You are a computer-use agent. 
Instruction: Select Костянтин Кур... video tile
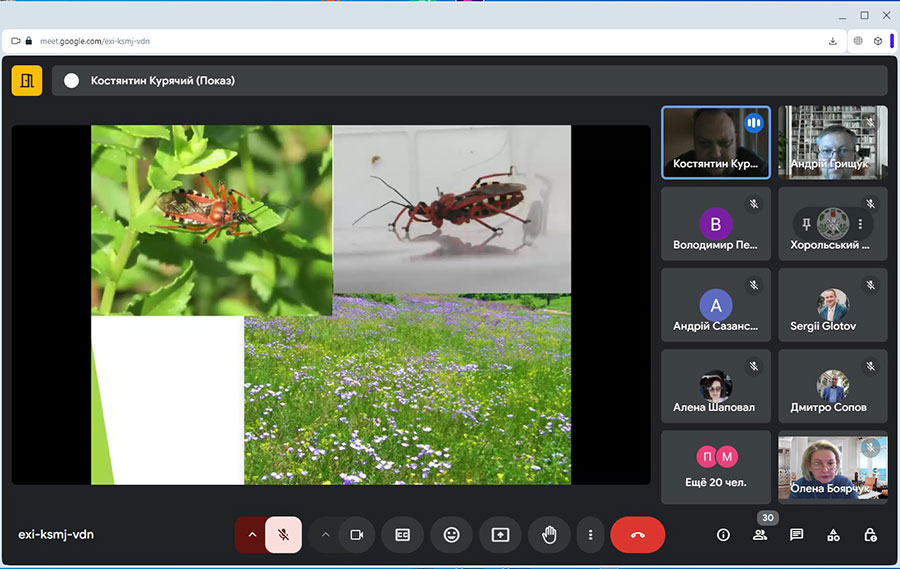click(716, 142)
